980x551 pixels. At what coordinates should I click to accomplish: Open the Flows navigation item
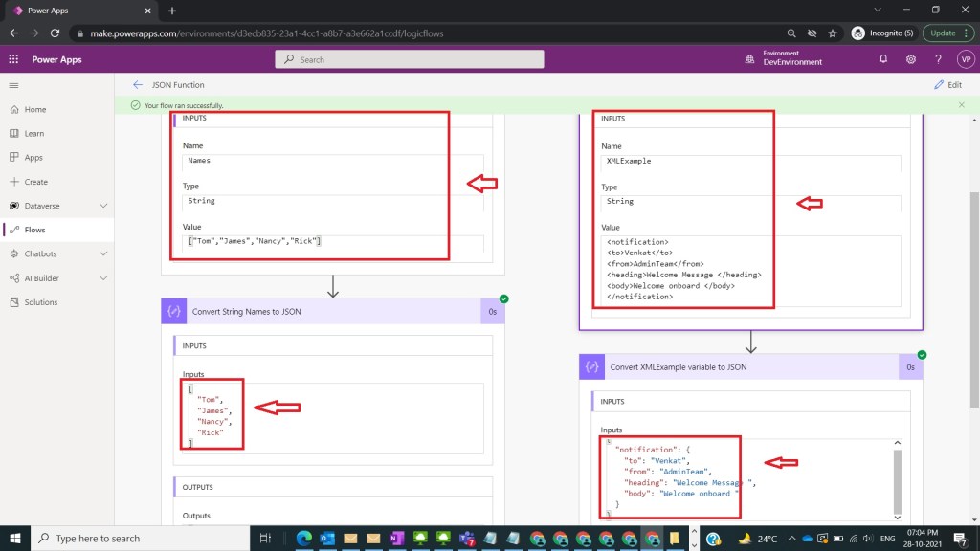pyautogui.click(x=34, y=230)
